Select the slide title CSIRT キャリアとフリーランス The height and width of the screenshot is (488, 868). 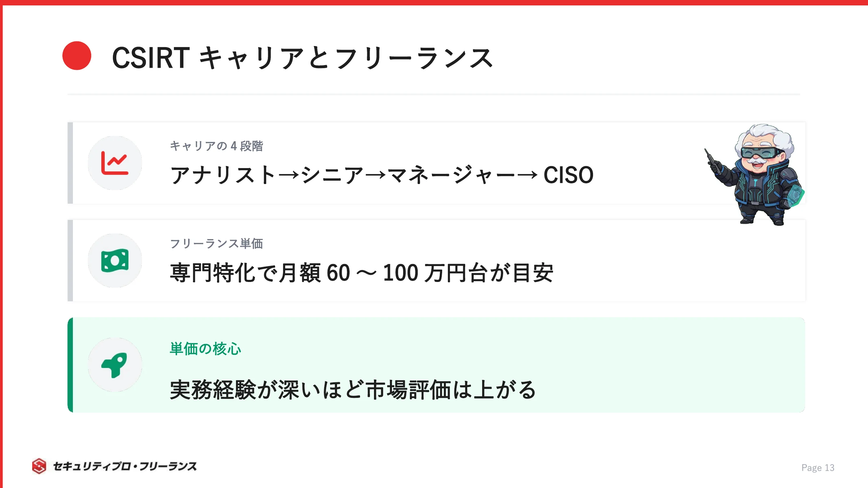[x=302, y=58]
